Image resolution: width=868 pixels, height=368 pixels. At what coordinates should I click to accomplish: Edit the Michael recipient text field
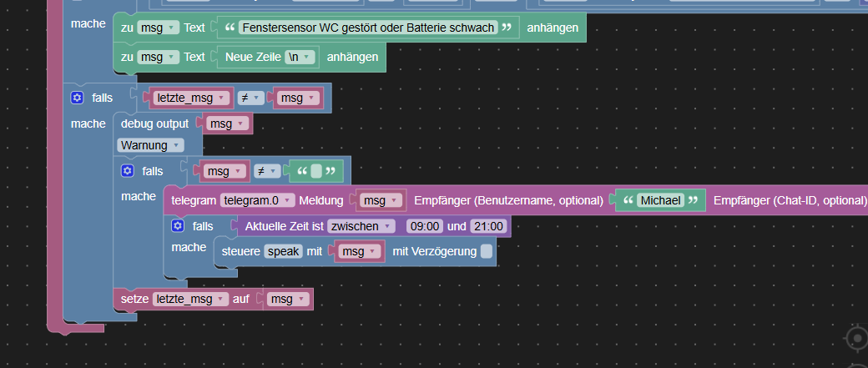click(x=661, y=200)
